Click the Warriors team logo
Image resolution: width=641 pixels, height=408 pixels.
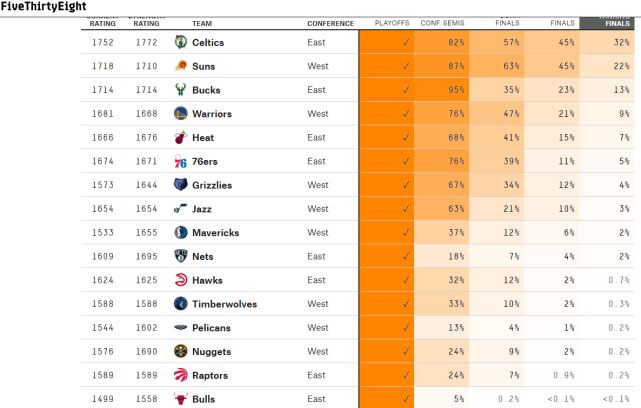coord(181,113)
